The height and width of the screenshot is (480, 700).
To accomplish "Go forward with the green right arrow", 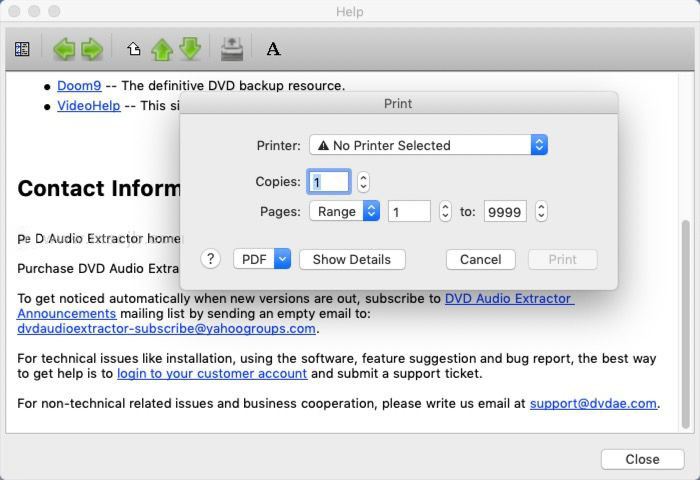I will tap(92, 49).
